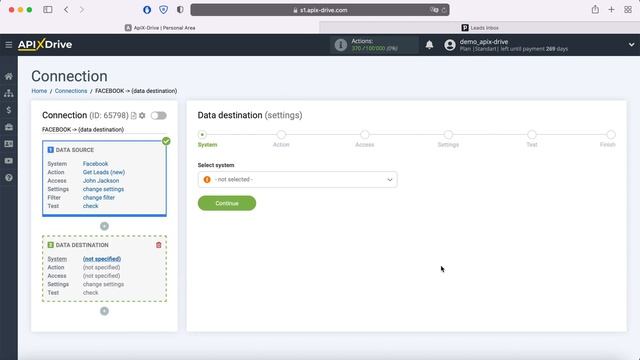The width and height of the screenshot is (640, 360).
Task: Select the Action step circle
Action: click(x=281, y=135)
